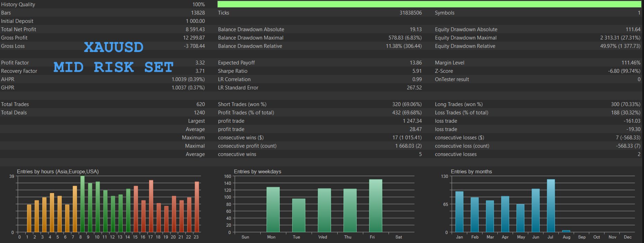Image resolution: width=644 pixels, height=243 pixels.
Task: Click the Balance Drawdown Relative value 11.38% (306.44)
Action: (x=404, y=46)
